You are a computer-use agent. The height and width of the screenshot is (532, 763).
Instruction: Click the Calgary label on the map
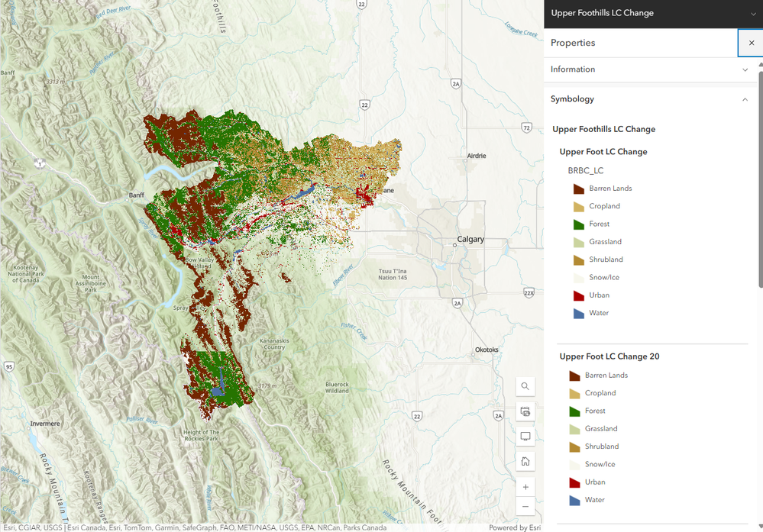pyautogui.click(x=470, y=239)
